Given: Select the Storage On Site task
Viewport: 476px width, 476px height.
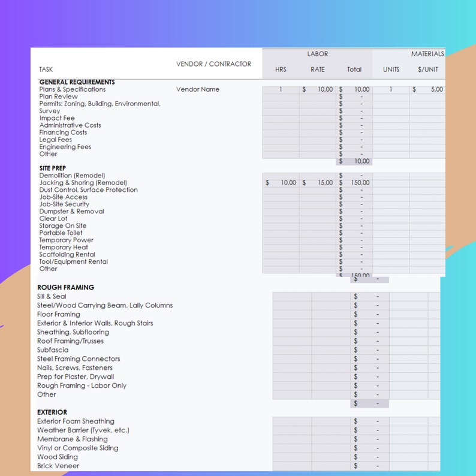Looking at the screenshot, I should [62, 226].
